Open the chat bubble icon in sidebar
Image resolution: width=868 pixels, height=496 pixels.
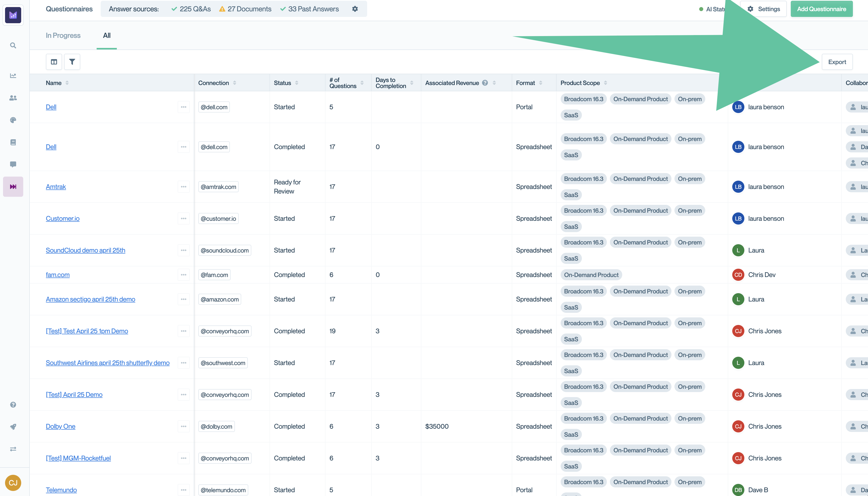click(13, 164)
